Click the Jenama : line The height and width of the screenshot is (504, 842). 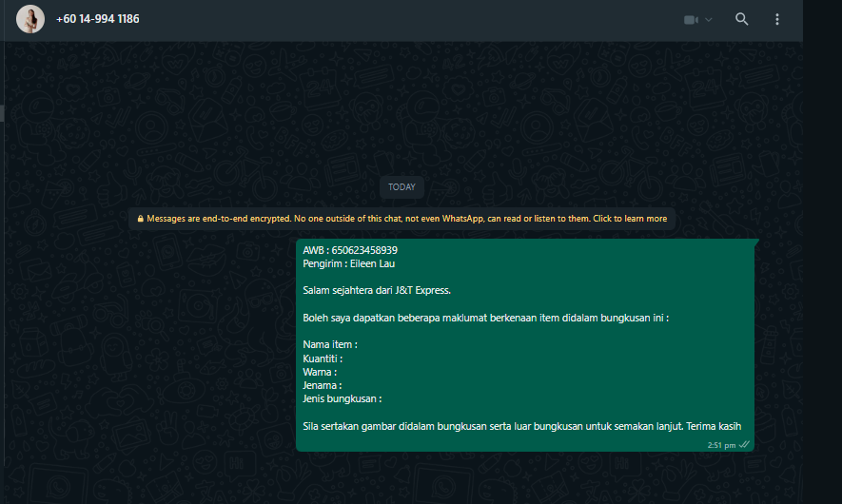tap(323, 385)
